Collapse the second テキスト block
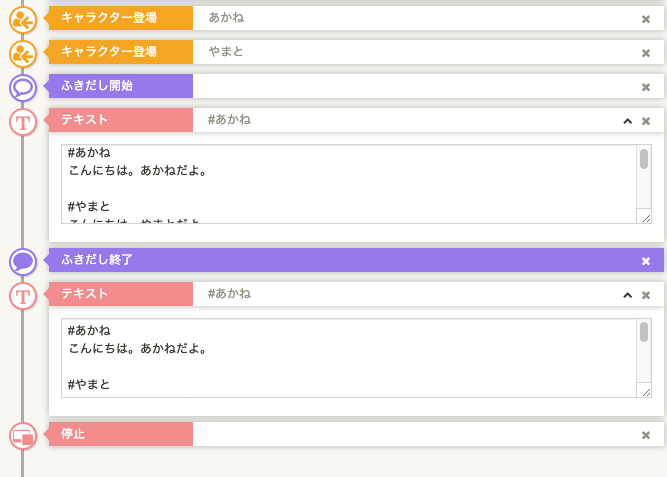667x477 pixels. click(x=627, y=295)
